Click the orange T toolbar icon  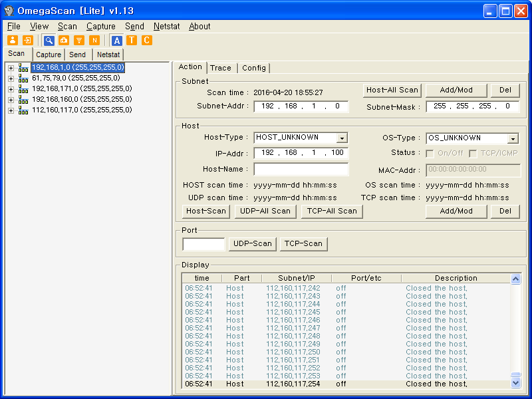132,41
